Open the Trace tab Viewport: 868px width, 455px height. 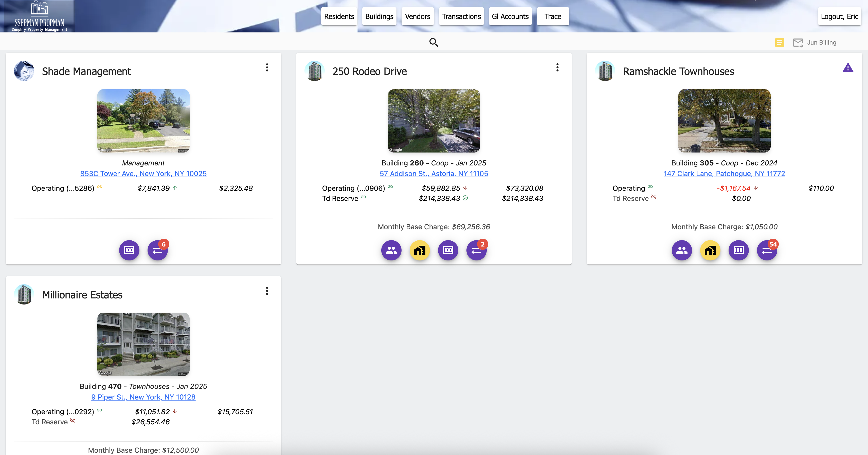coord(553,16)
